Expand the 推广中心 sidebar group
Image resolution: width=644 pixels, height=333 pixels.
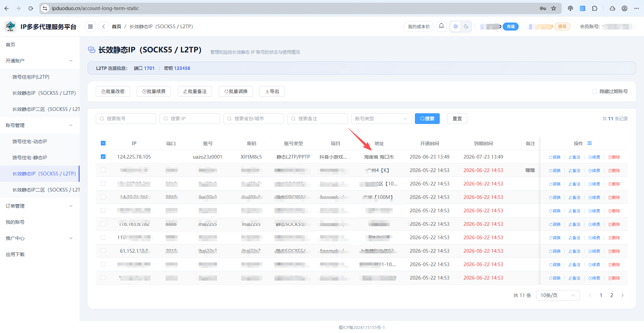pos(40,238)
